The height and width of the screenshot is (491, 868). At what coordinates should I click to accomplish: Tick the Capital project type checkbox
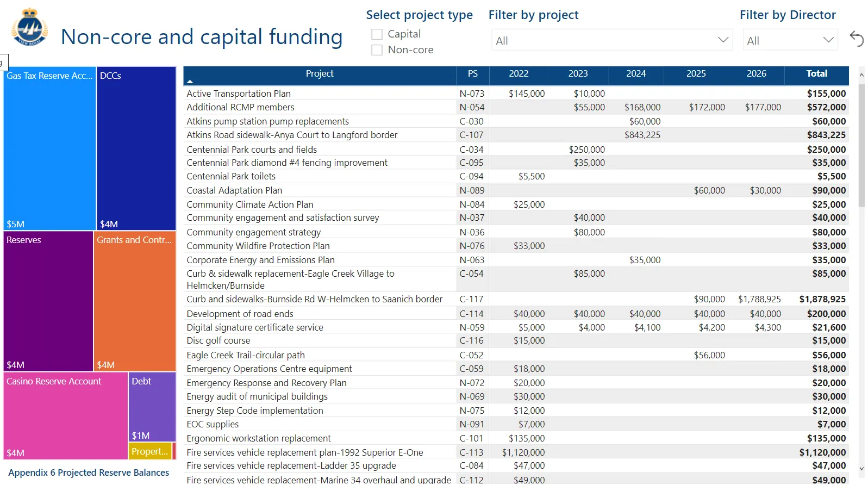click(x=377, y=34)
